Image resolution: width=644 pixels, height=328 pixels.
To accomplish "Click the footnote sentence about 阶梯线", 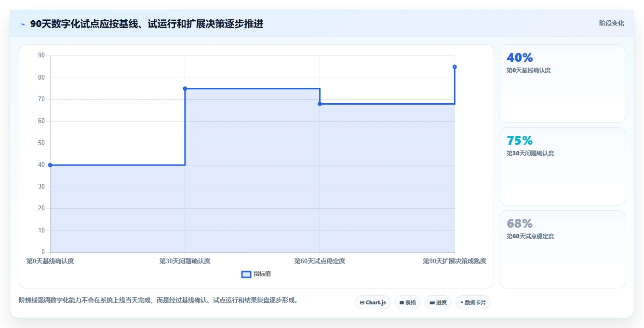I will click(160, 300).
